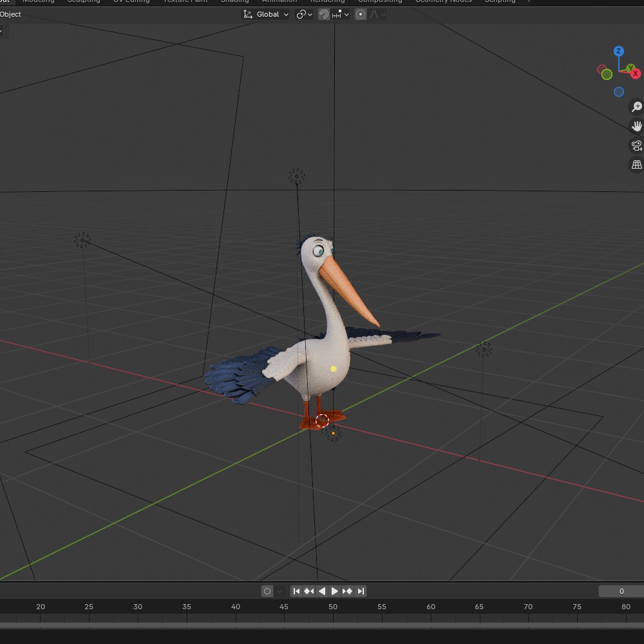Toggle proportional editing in the header
Screen dimensions: 644x644
pyautogui.click(x=360, y=14)
